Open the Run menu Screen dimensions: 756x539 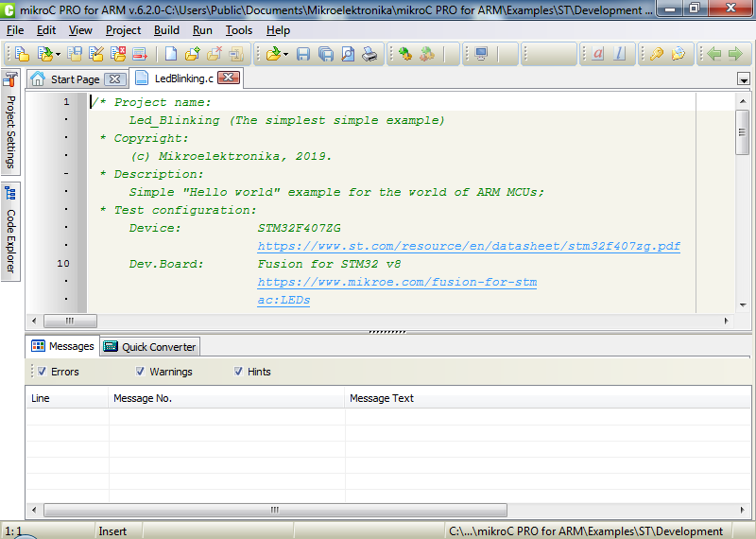point(202,30)
